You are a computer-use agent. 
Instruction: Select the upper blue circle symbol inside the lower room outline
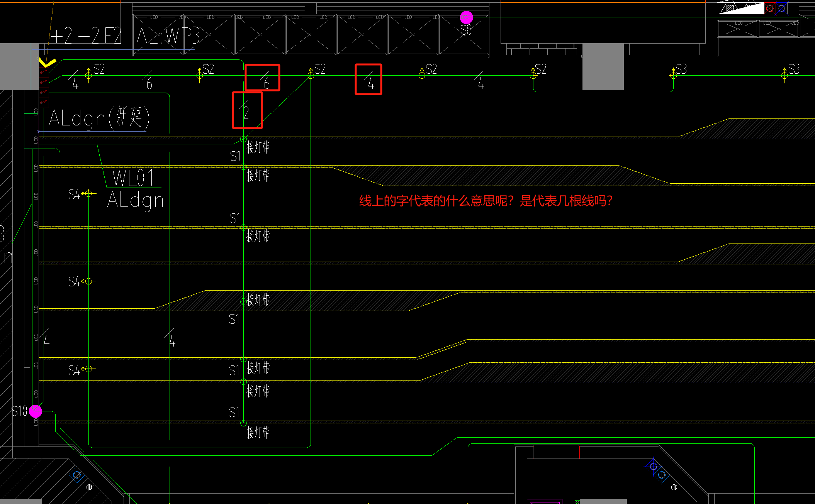click(x=654, y=467)
